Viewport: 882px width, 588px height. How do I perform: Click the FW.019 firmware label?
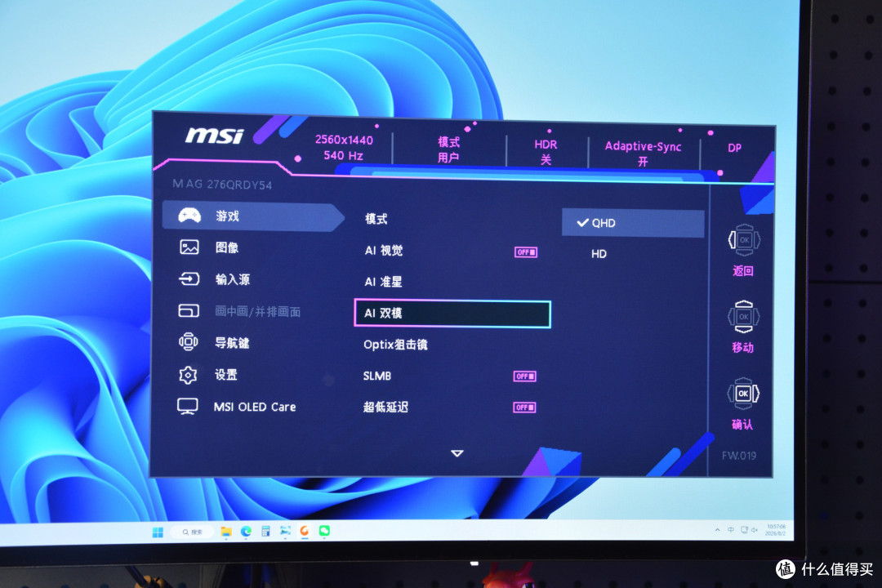click(x=738, y=456)
